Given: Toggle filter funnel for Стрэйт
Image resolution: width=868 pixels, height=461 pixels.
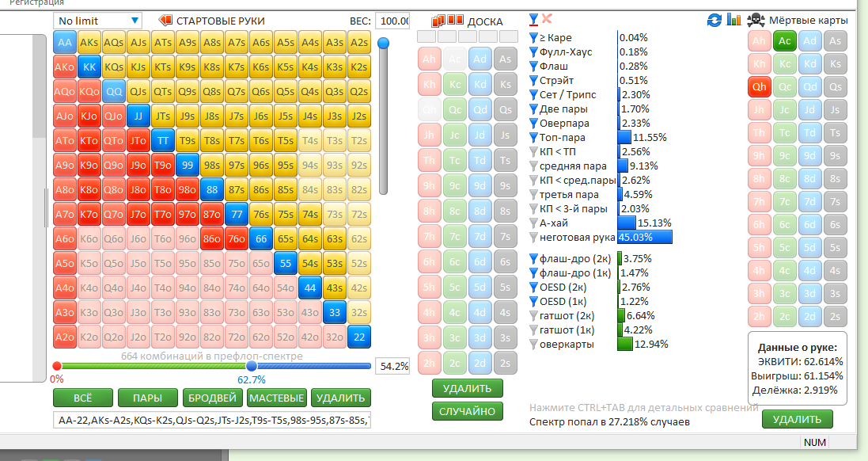Looking at the screenshot, I should click(533, 81).
